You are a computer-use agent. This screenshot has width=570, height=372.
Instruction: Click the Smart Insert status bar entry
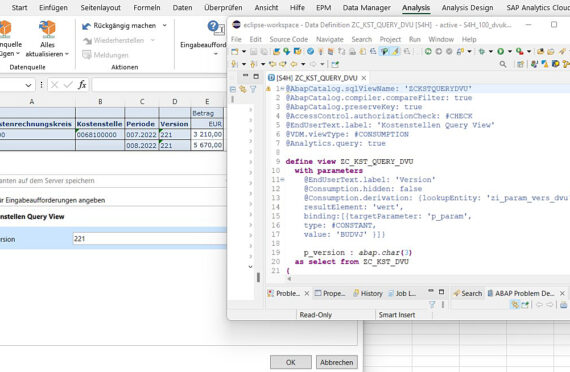397,315
